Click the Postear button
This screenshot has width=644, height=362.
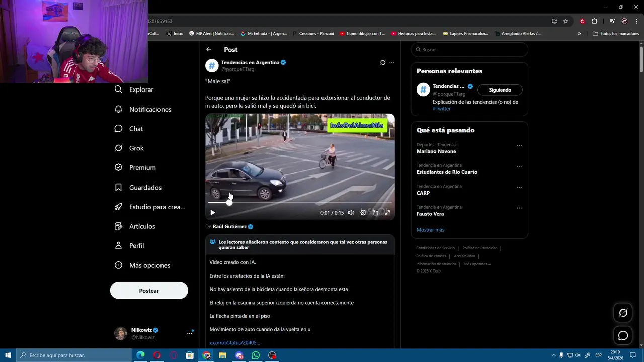click(149, 291)
